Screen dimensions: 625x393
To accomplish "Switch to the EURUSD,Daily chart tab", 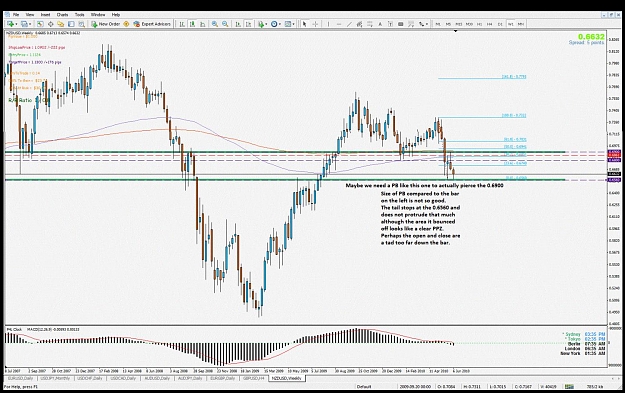I will [20, 378].
